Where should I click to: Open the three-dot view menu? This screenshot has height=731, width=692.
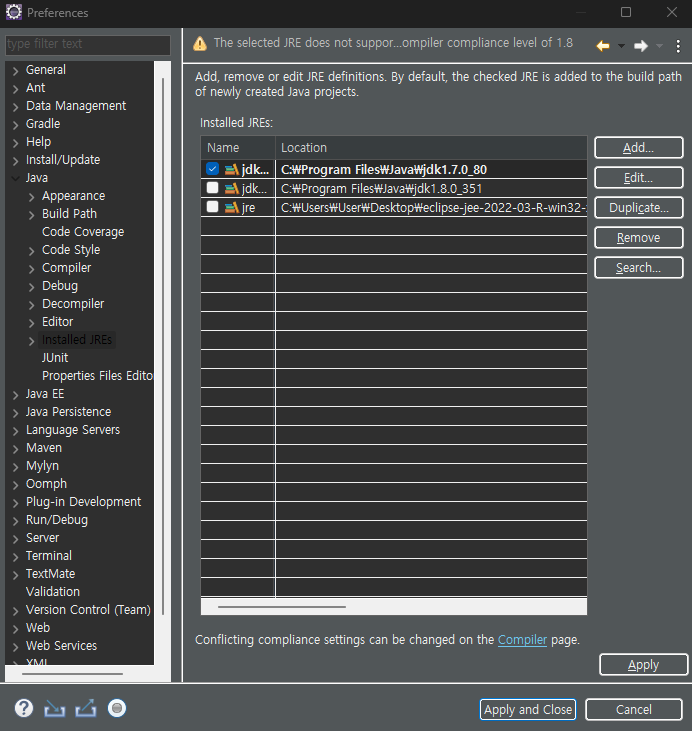678,46
